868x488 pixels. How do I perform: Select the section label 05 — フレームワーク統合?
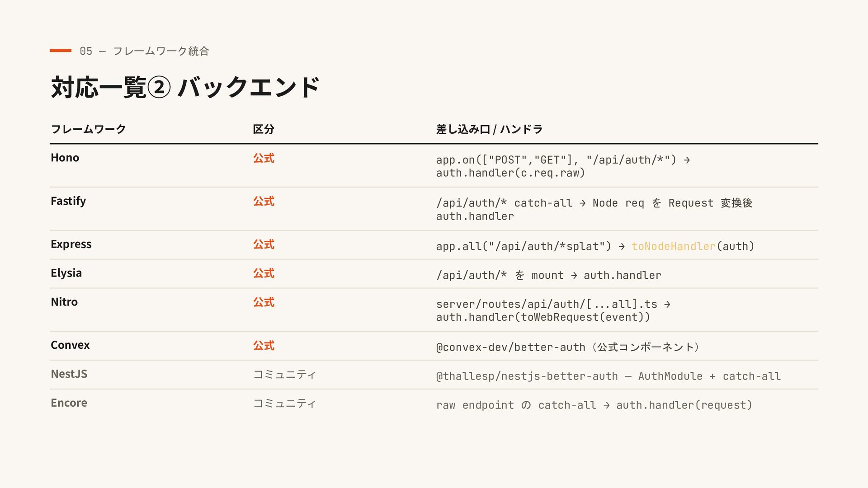pos(144,51)
